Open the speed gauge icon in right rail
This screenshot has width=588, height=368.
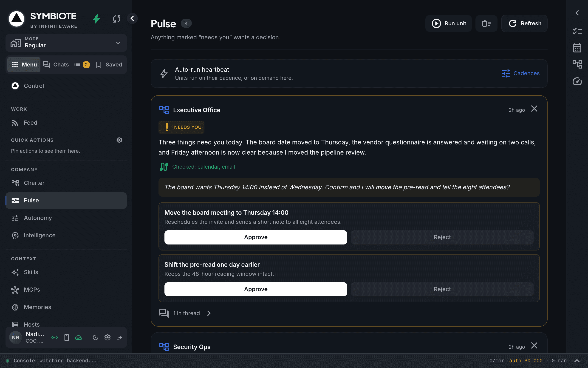[577, 81]
